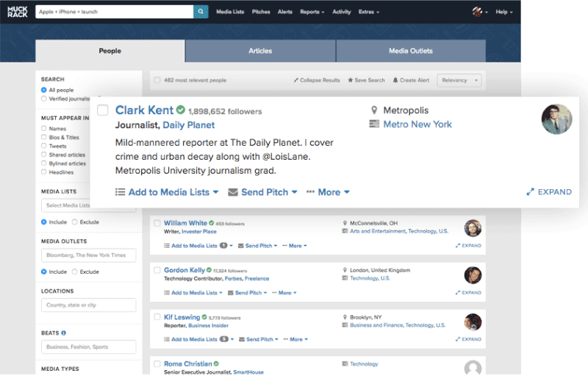This screenshot has height=390, width=588.
Task: Open the Clark Kent profile link
Action: pos(144,110)
